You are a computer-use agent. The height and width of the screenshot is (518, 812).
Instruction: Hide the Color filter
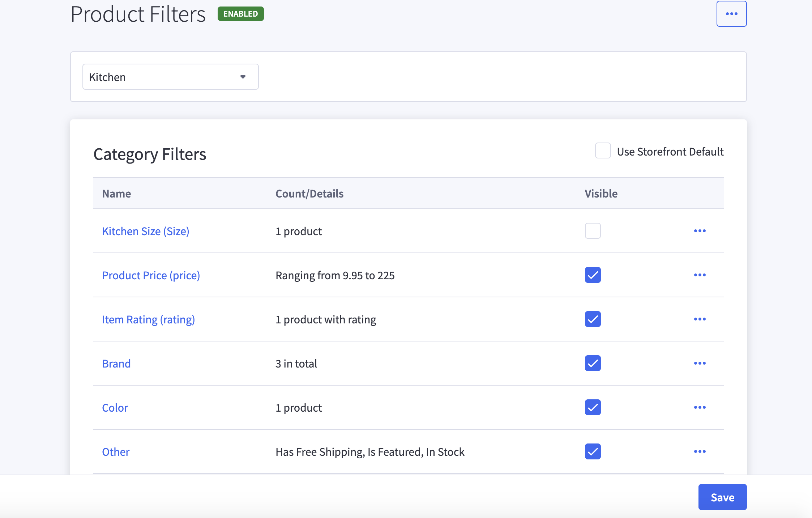click(x=592, y=407)
